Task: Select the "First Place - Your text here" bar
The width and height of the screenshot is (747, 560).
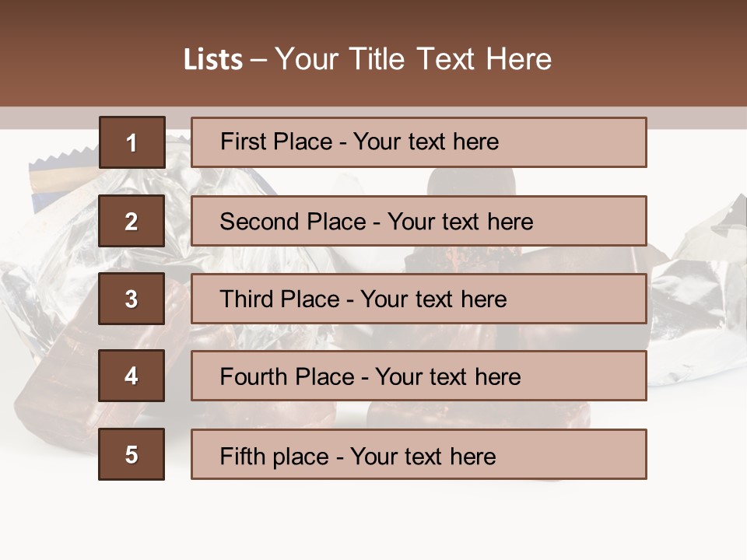Action: pyautogui.click(x=419, y=142)
